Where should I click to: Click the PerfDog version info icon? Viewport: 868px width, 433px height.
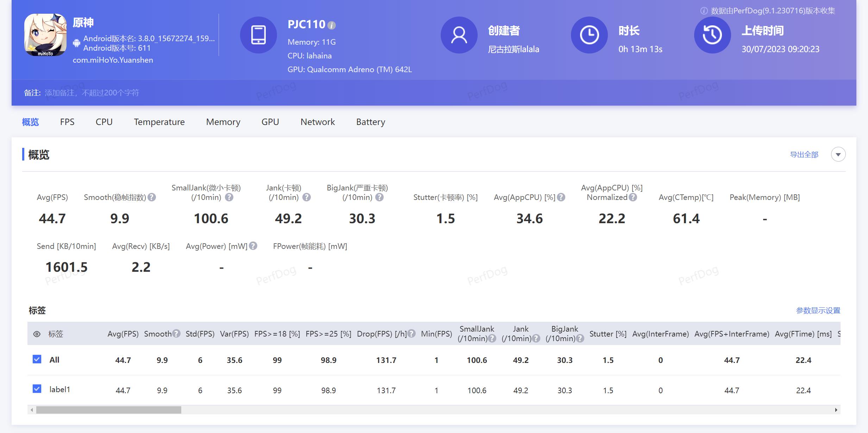(704, 11)
